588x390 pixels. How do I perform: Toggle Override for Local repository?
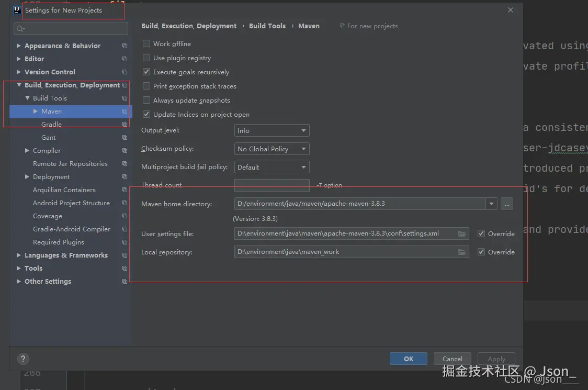(x=481, y=252)
